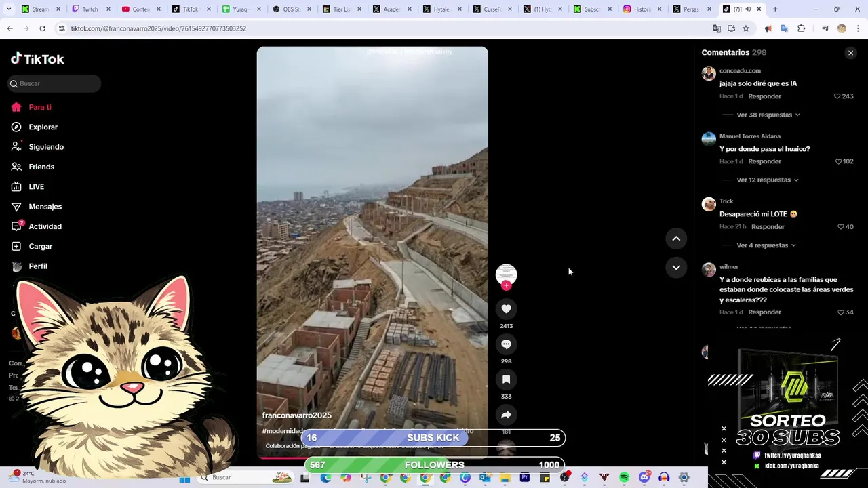Open Discord from the taskbar
This screenshot has height=488, width=868.
pos(644,478)
